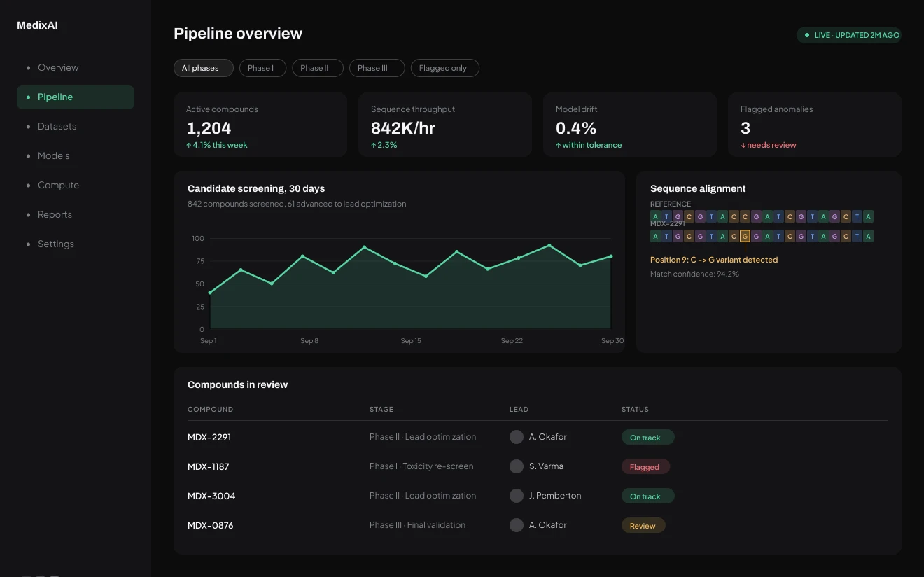
Task: Click the last chart point at Sep 30
Action: pos(611,256)
